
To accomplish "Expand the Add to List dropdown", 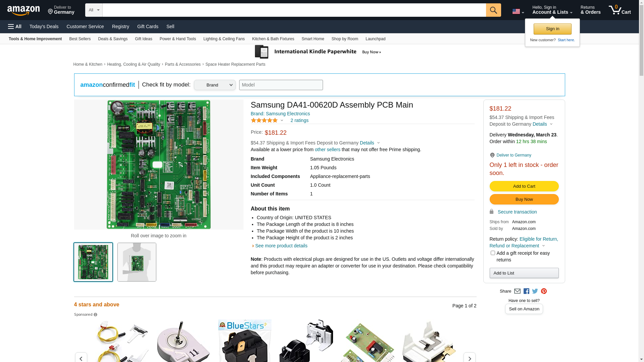I will [x=524, y=273].
